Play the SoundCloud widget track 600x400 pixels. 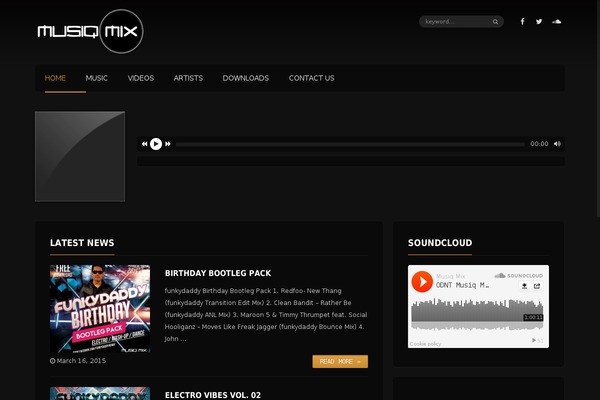pos(422,282)
